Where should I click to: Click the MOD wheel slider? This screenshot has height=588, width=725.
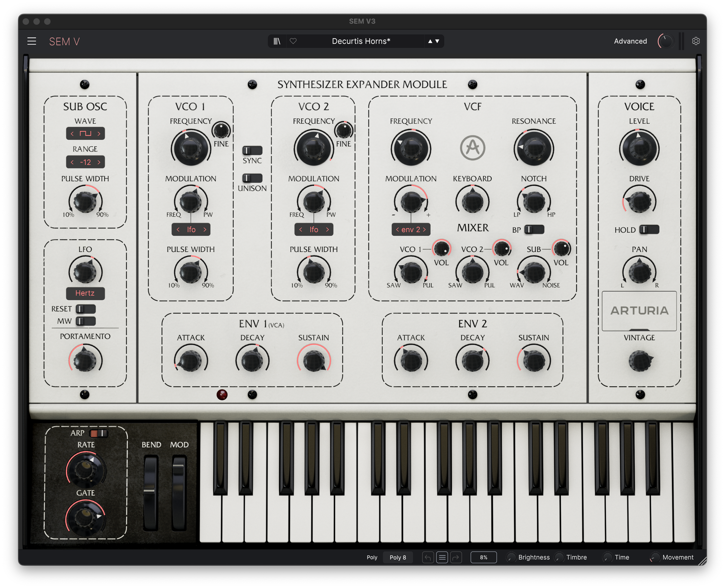(x=179, y=493)
